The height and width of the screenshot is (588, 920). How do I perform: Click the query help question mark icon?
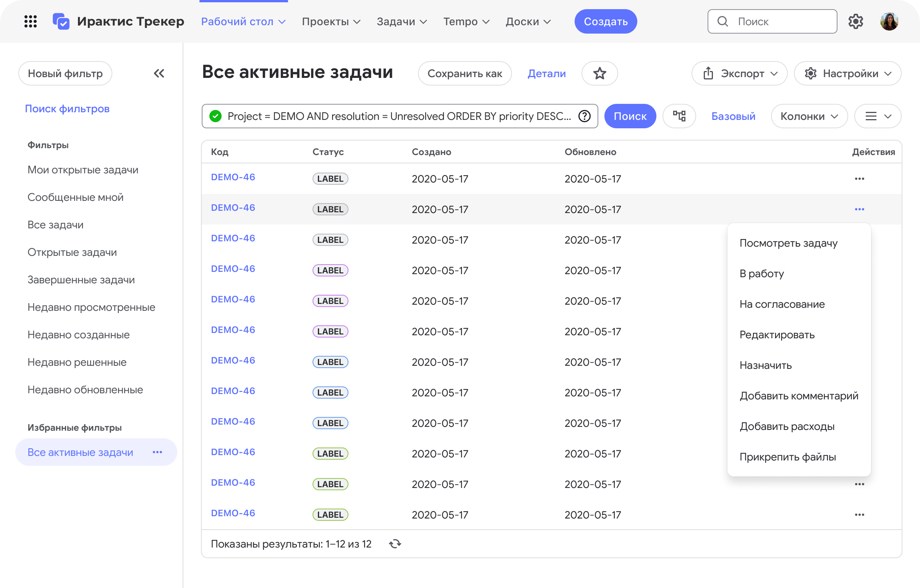(585, 116)
